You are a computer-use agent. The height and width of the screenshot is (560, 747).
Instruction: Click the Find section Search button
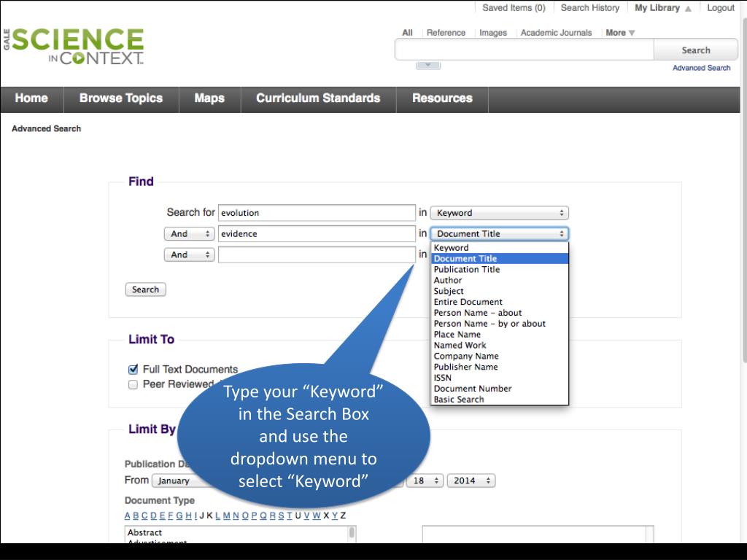pos(145,289)
